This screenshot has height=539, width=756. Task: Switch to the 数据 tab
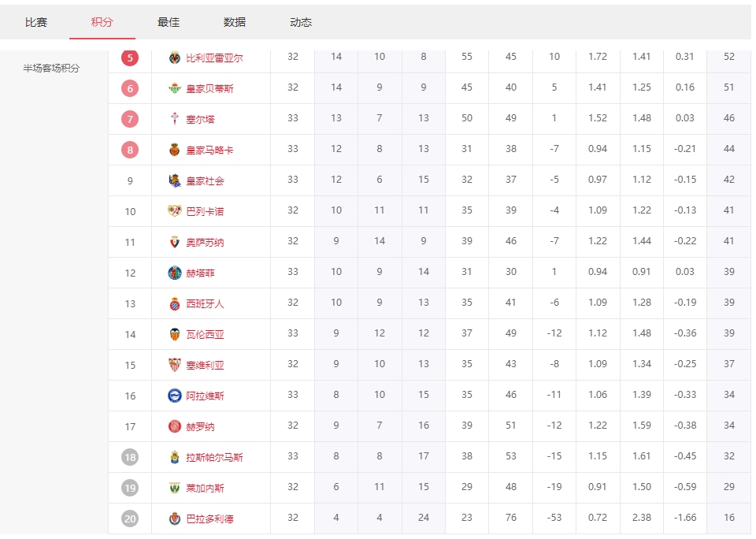click(x=235, y=22)
